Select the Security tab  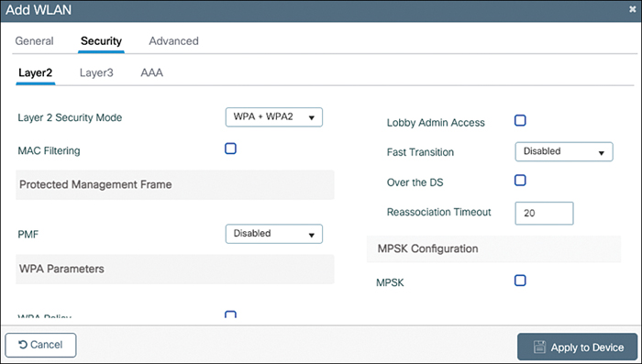tap(101, 41)
